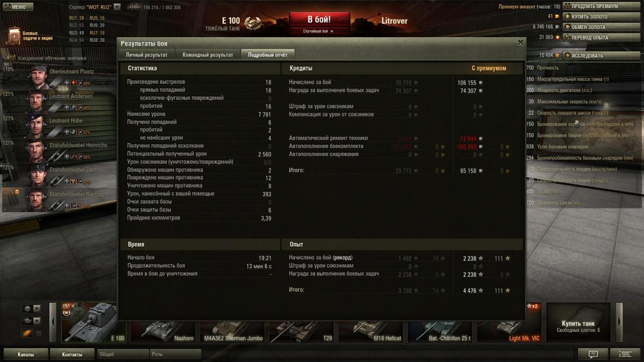Open the Общий chat channel tab

pyautogui.click(x=123, y=354)
